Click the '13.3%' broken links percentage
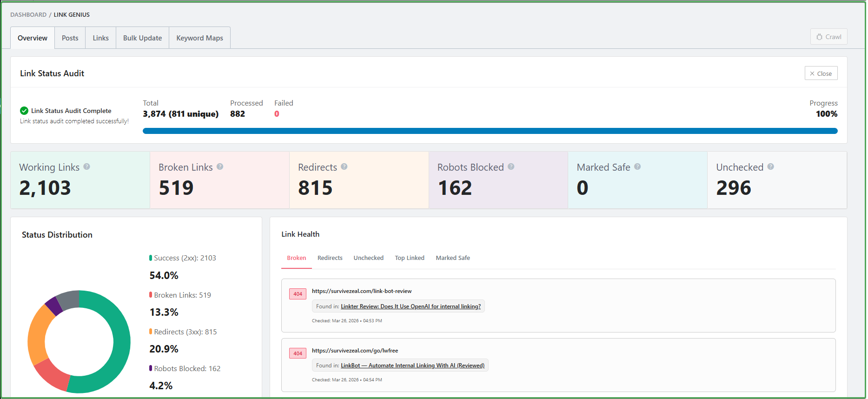This screenshot has height=399, width=868. point(164,312)
